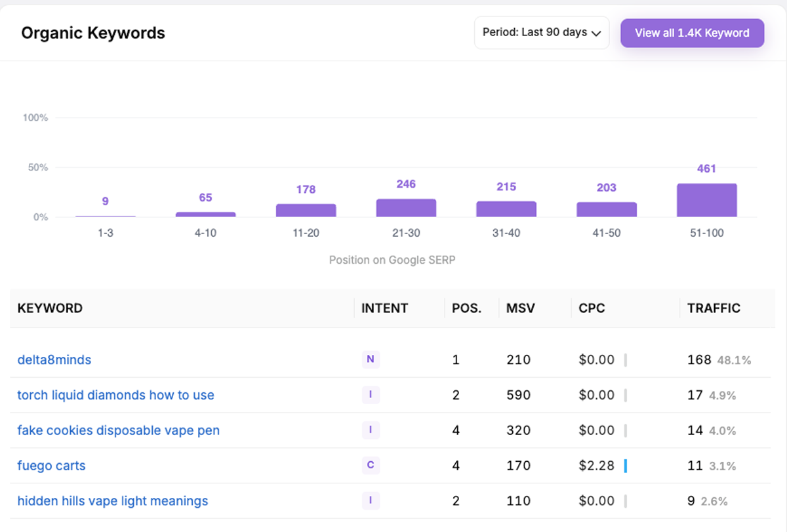Open the delta8minds keyword link
The image size is (787, 532).
click(x=54, y=359)
